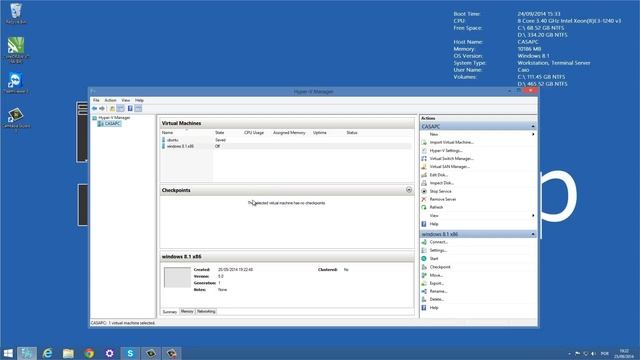
Task: Sort by the Status column header
Action: 352,133
